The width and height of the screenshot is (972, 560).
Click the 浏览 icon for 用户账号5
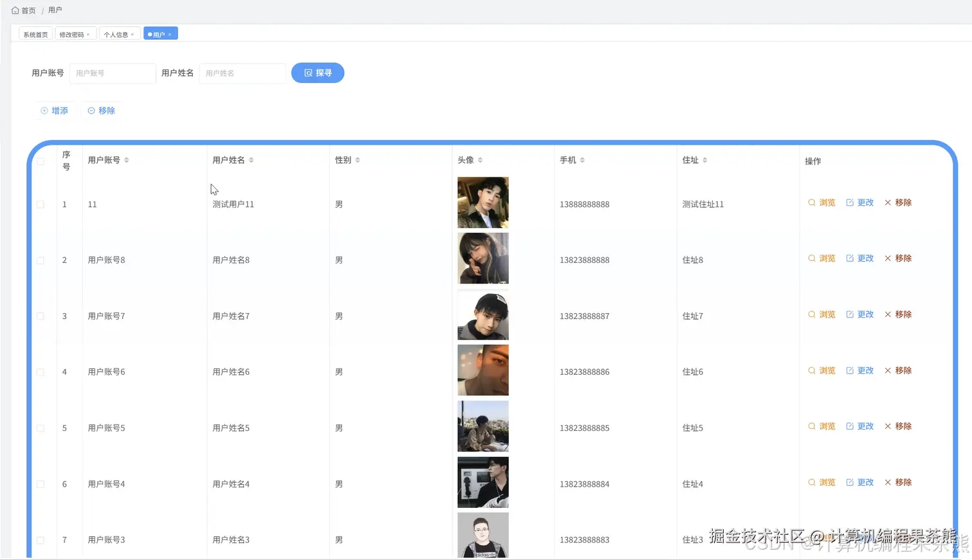[x=811, y=426]
